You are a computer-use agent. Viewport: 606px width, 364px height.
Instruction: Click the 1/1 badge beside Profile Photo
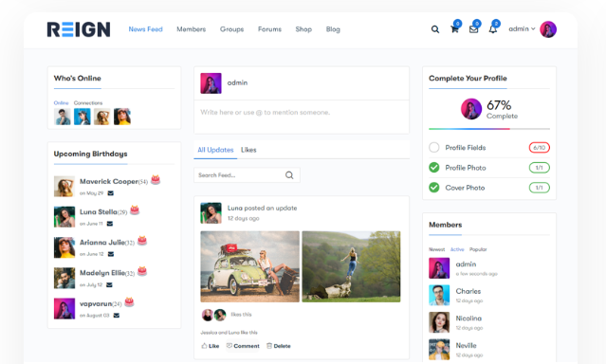point(539,168)
